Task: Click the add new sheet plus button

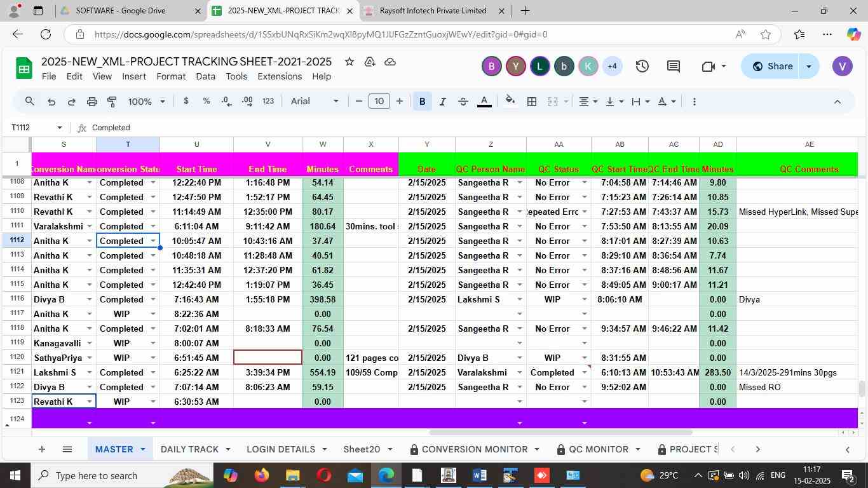Action: 41,449
